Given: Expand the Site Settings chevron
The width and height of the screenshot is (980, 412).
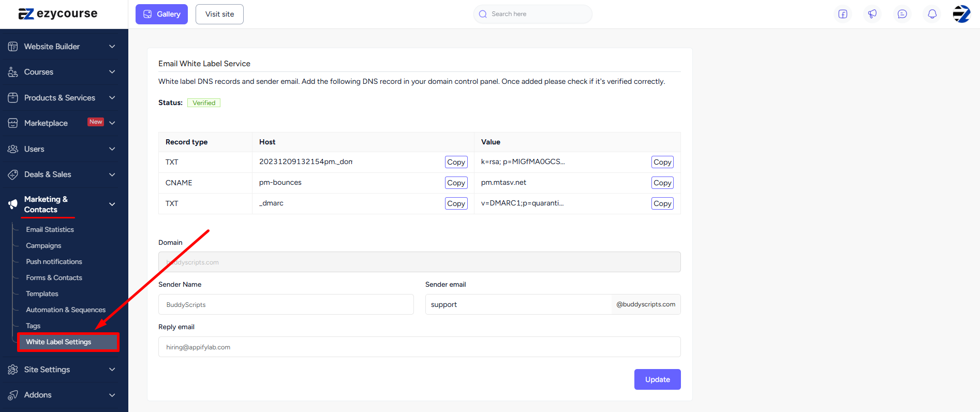Looking at the screenshot, I should pyautogui.click(x=112, y=370).
